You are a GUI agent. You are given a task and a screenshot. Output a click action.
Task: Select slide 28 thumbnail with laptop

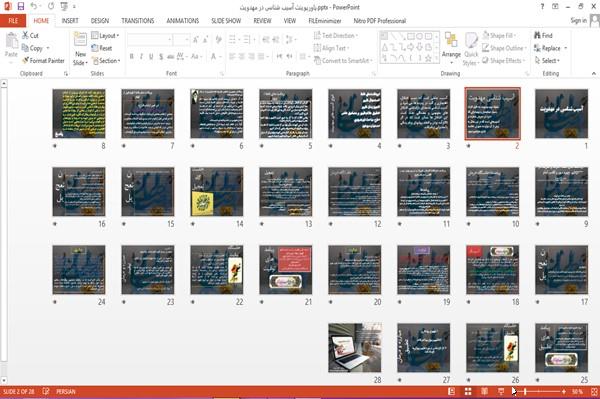pyautogui.click(x=355, y=348)
